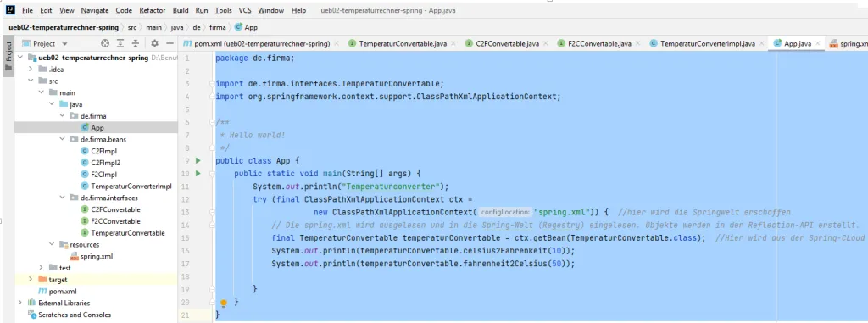The height and width of the screenshot is (323, 868).
Task: Expand the target folder
Action: (x=31, y=279)
